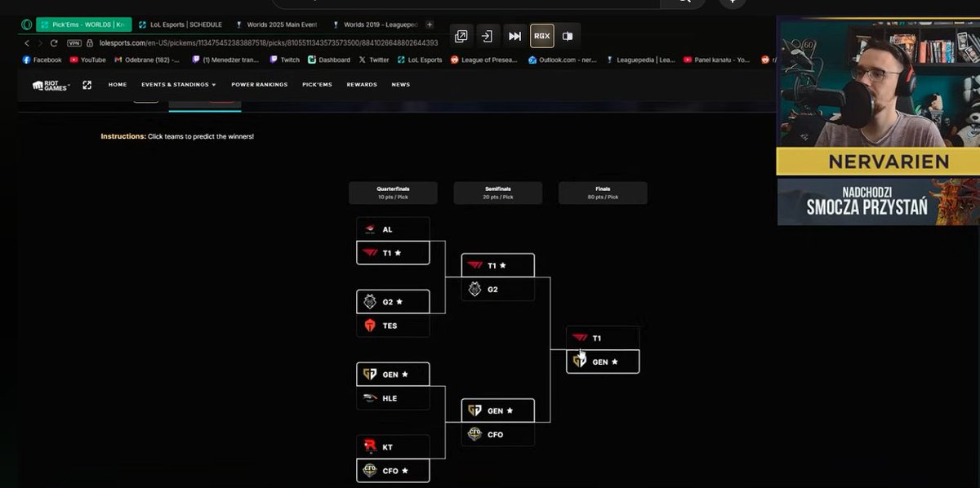Switch to the Pick'Ems - WORLDS browser tab
The width and height of the screenshot is (980, 488).
pos(83,24)
